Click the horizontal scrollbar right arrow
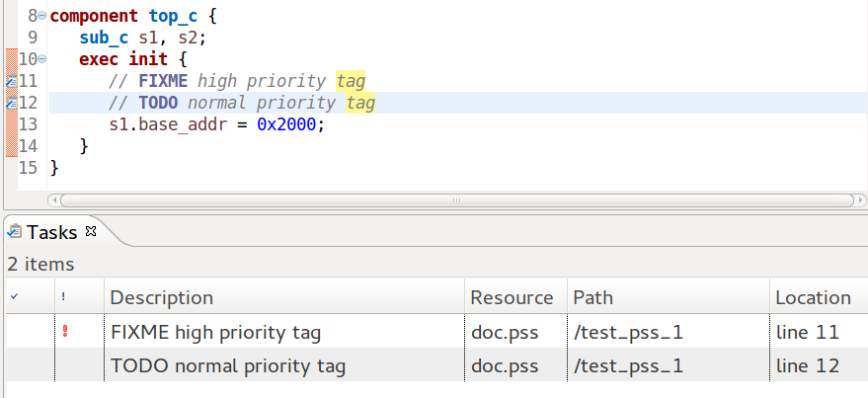 [861, 199]
